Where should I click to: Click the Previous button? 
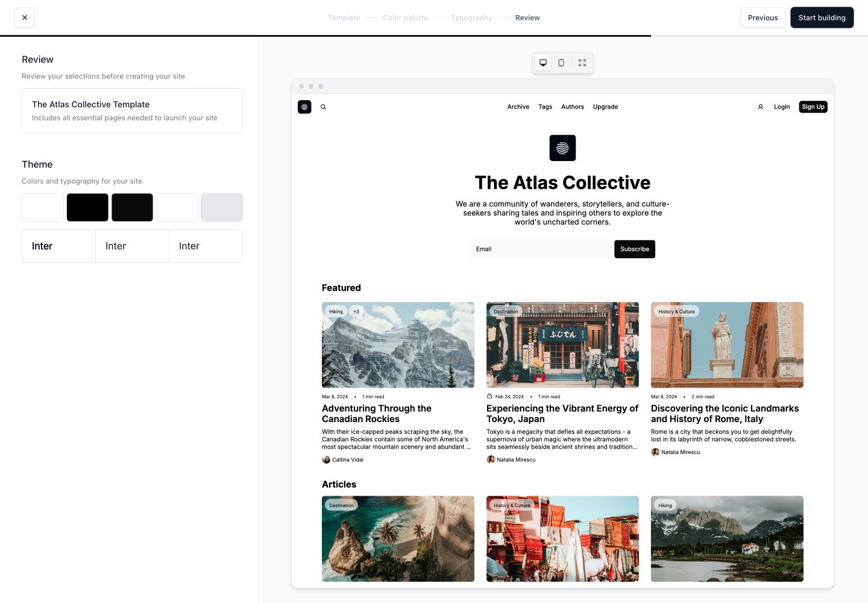(763, 17)
